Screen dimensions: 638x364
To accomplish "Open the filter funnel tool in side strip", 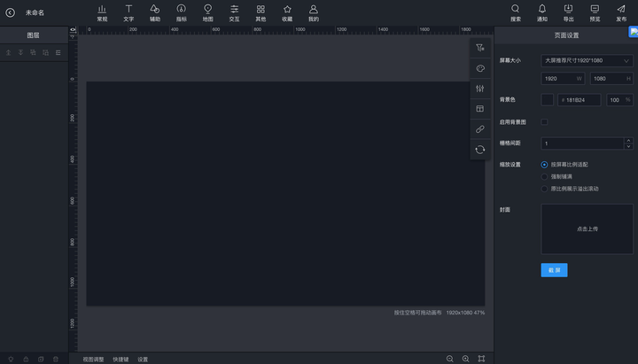I will (480, 48).
